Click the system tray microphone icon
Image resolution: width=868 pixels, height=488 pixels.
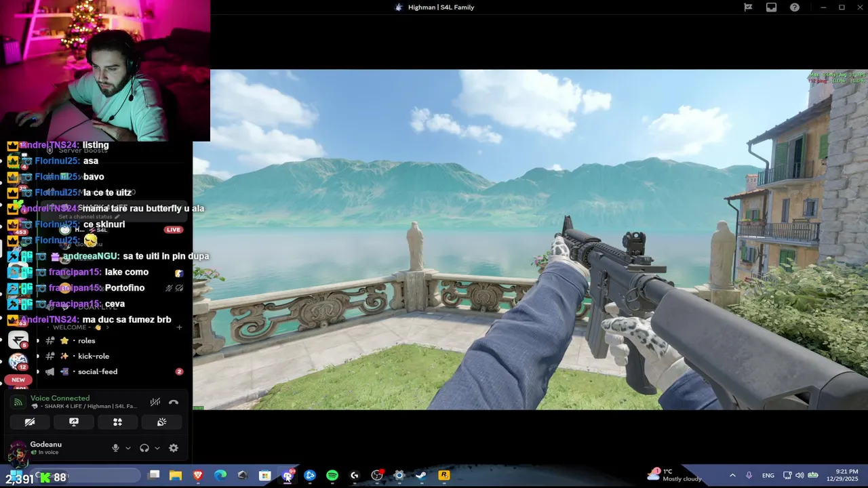[749, 476]
